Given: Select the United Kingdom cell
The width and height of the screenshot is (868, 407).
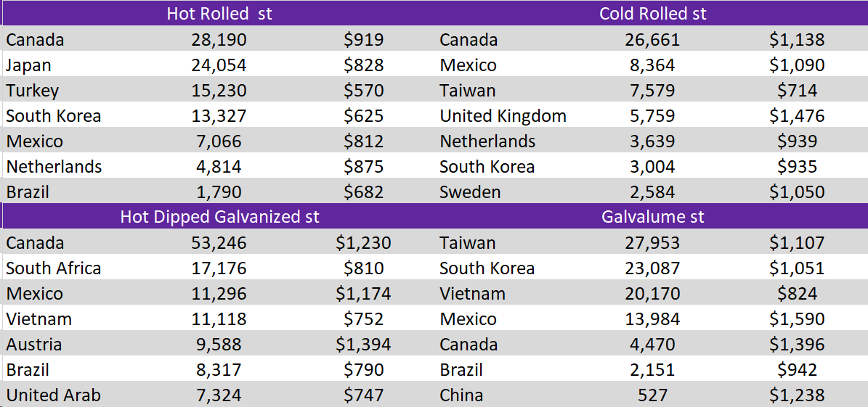Looking at the screenshot, I should pyautogui.click(x=503, y=116).
